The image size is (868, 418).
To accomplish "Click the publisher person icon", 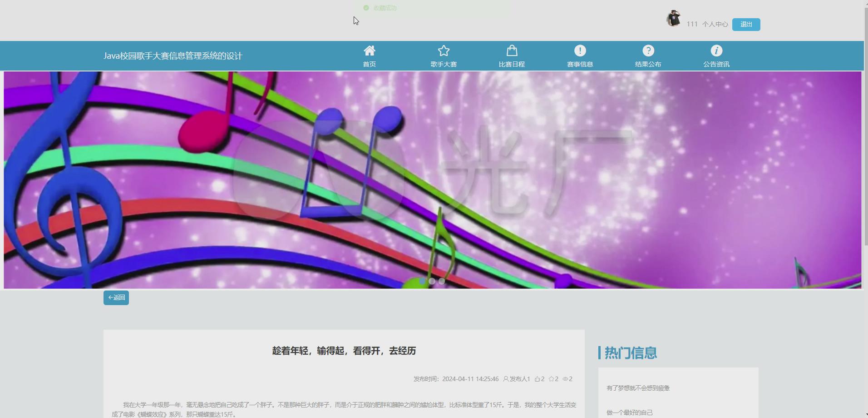I will click(506, 379).
